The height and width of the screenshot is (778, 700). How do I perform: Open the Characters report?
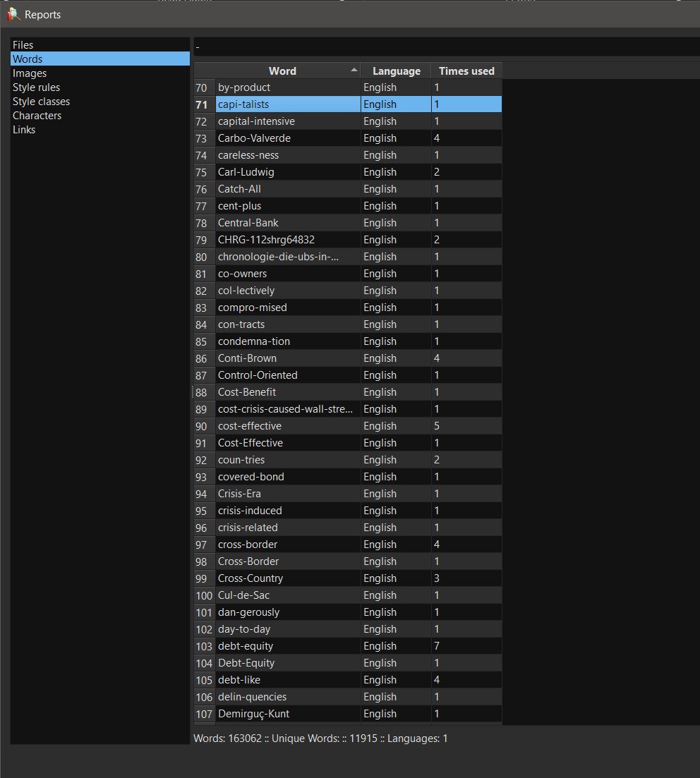click(99, 115)
